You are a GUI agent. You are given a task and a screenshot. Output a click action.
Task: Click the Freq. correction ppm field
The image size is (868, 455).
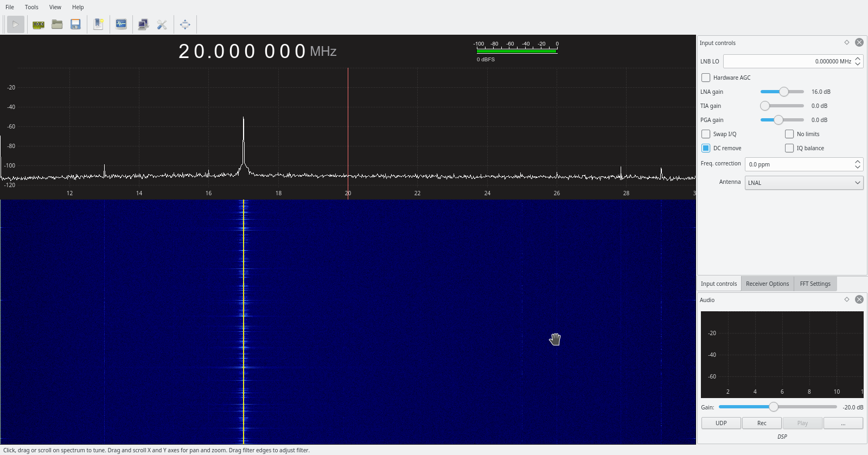pyautogui.click(x=799, y=164)
